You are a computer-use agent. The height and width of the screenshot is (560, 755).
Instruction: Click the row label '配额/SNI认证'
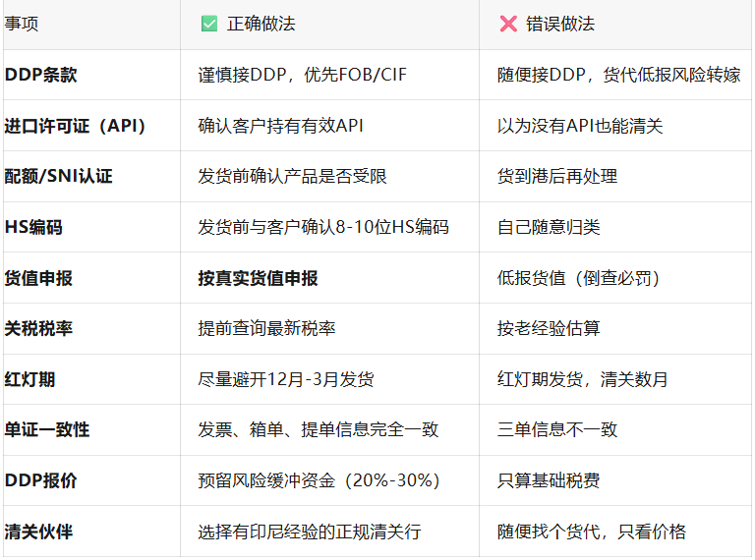tap(59, 176)
